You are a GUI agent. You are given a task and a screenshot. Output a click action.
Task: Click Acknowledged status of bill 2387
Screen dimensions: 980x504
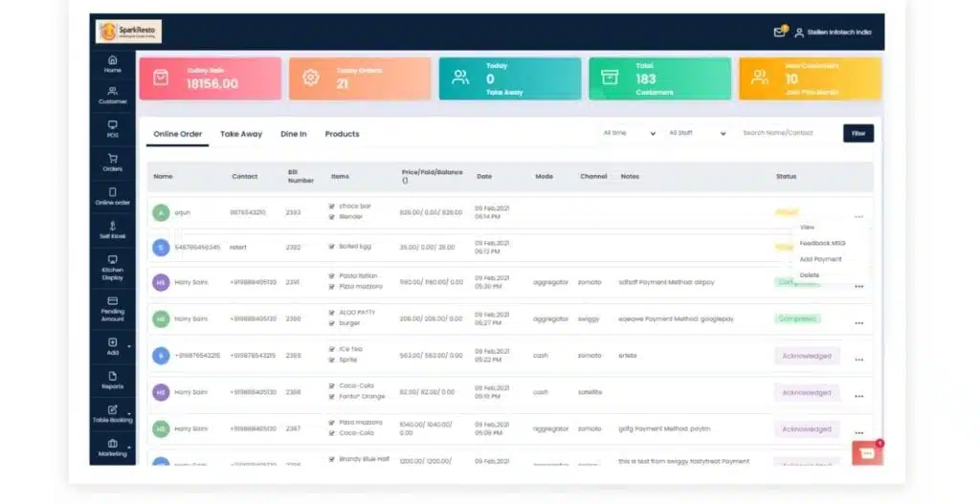[807, 429]
